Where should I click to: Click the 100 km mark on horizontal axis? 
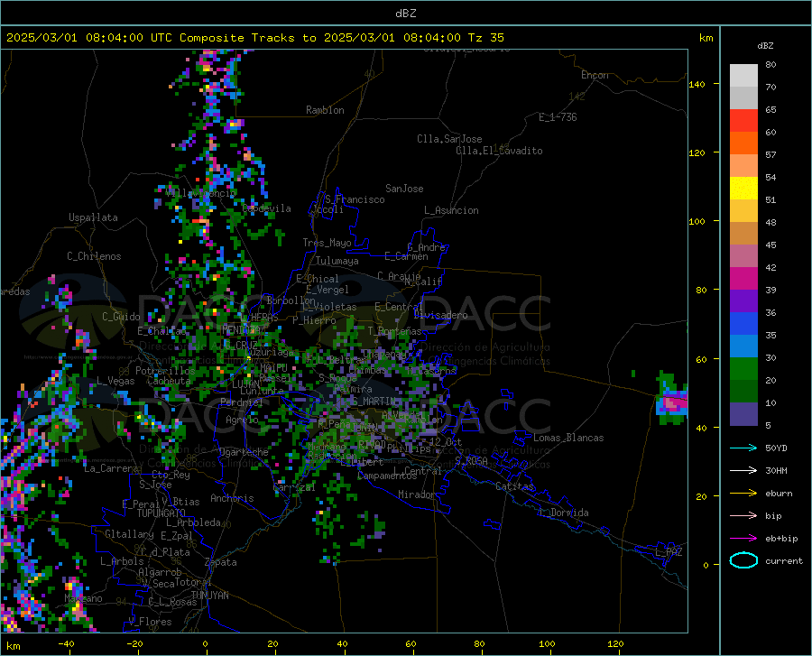coord(547,644)
